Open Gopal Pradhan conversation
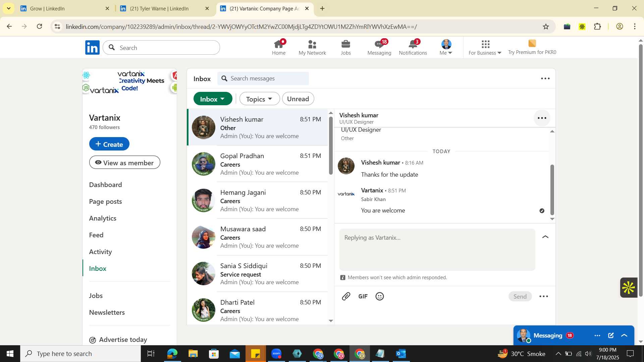The image size is (644, 362). (258, 164)
